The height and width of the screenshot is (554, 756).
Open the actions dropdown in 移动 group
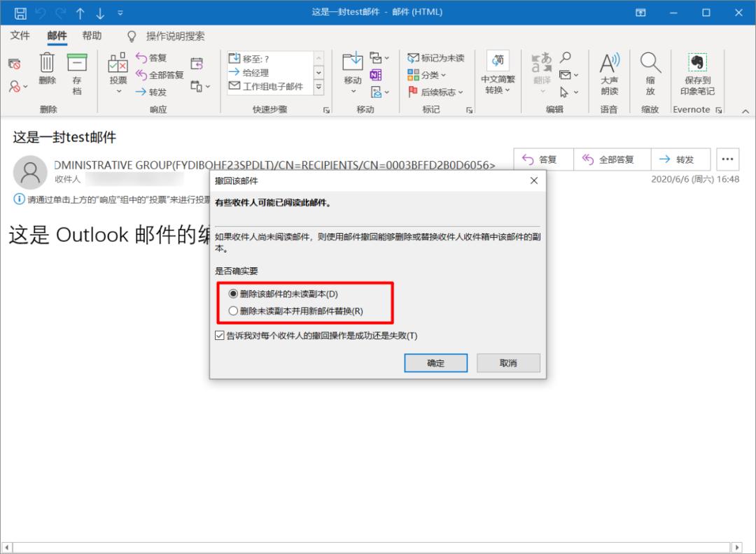pyautogui.click(x=379, y=92)
